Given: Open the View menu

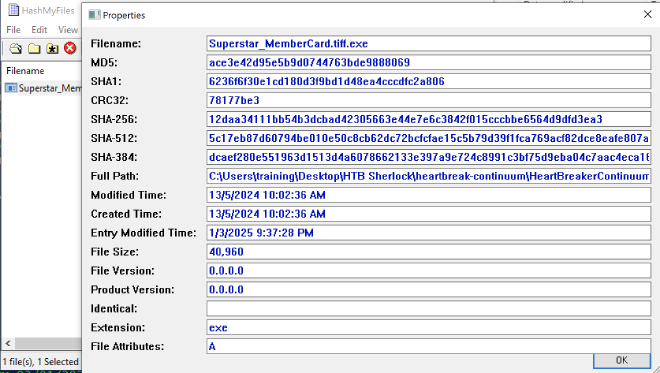Looking at the screenshot, I should coord(68,29).
